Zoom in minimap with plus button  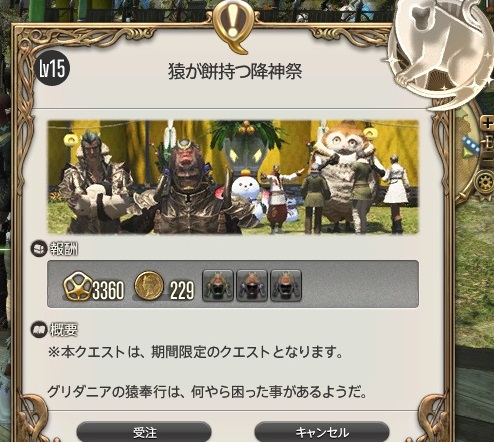[488, 124]
